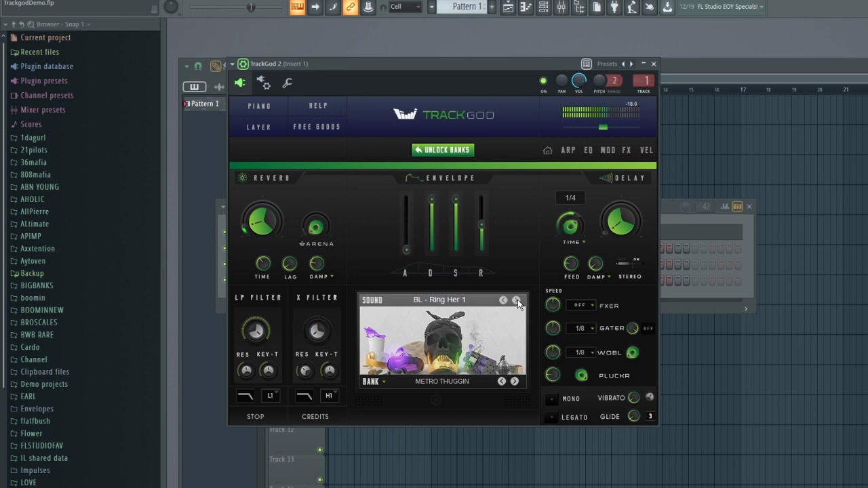Toggle the WOBL green power button

coord(632,352)
